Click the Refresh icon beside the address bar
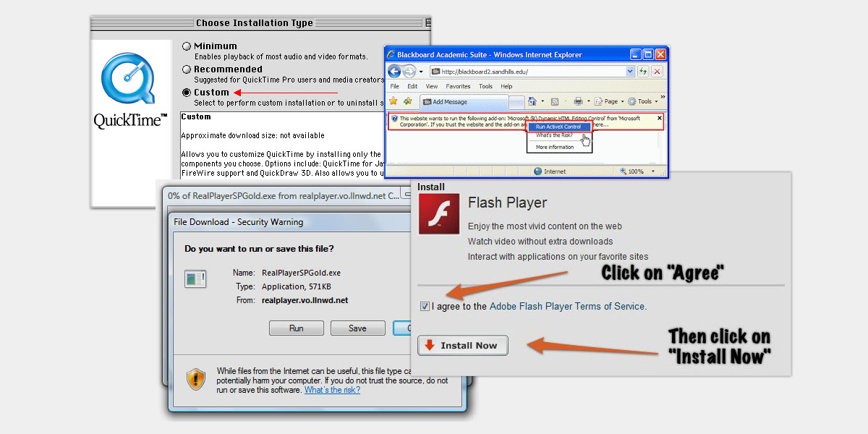This screenshot has height=434, width=868. pyautogui.click(x=642, y=72)
